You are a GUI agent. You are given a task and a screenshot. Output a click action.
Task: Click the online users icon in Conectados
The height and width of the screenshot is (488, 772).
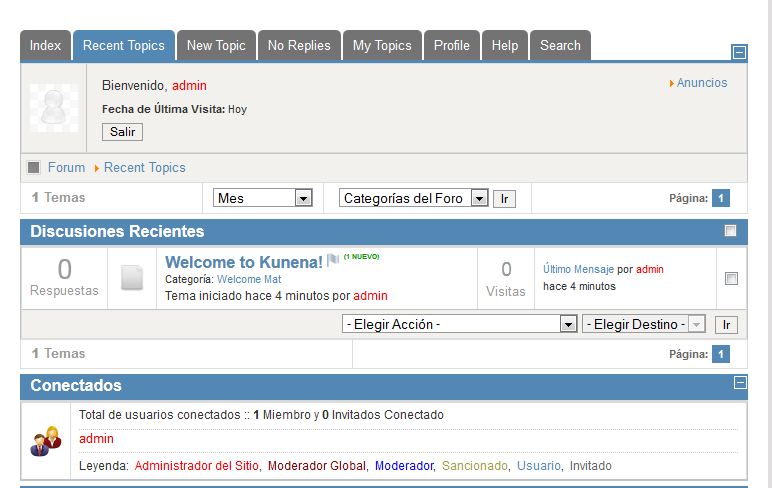pos(46,441)
